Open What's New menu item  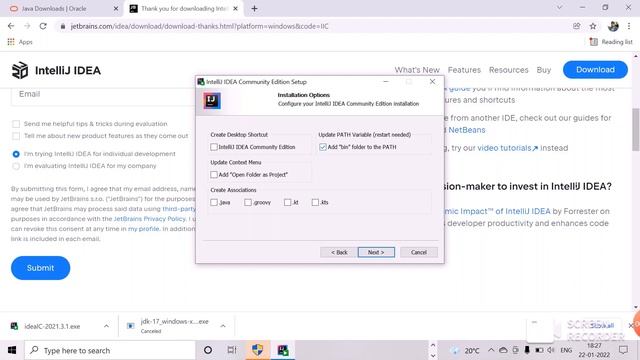coord(417,70)
